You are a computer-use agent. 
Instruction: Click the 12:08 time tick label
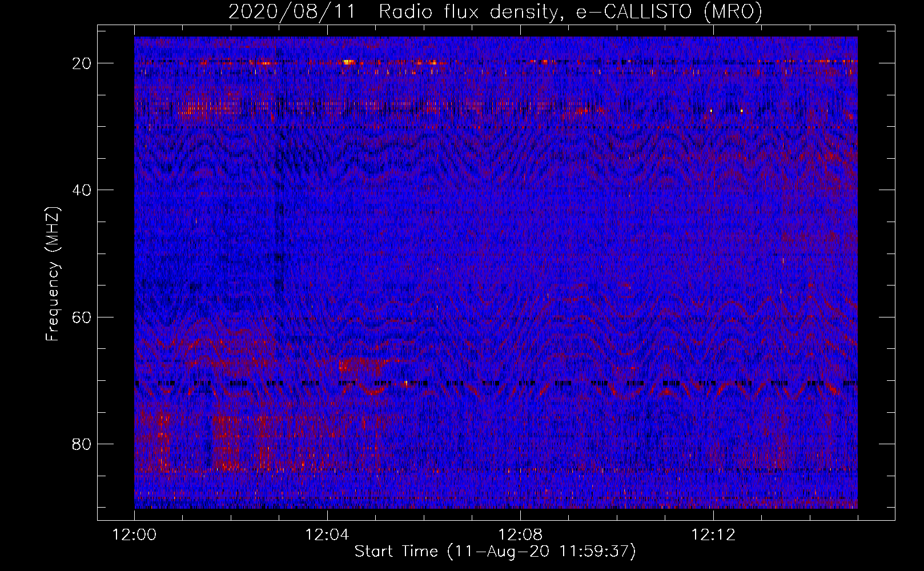click(x=520, y=535)
